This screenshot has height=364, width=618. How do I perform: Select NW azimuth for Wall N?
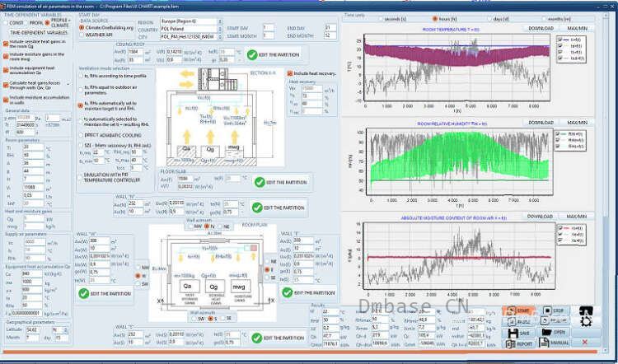(x=191, y=226)
